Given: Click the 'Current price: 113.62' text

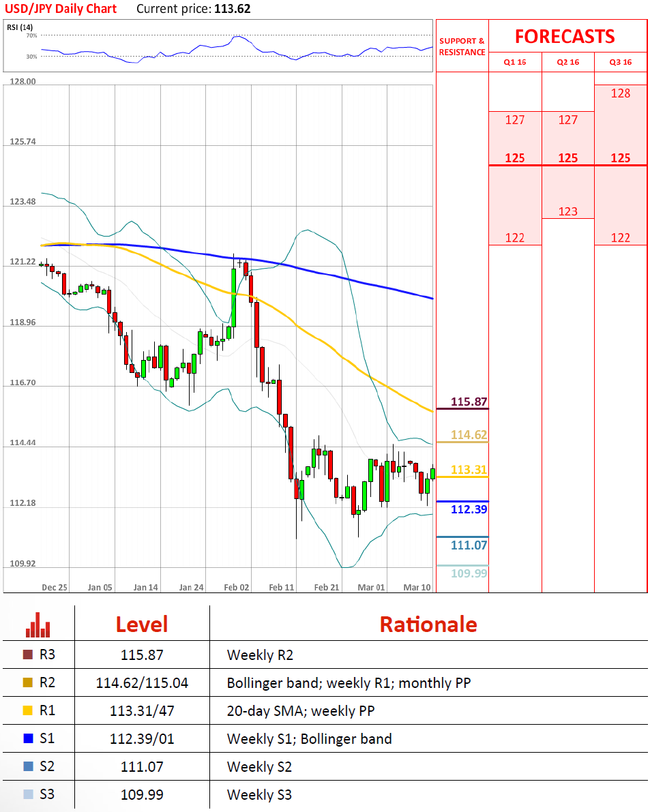Looking at the screenshot, I should click(194, 9).
